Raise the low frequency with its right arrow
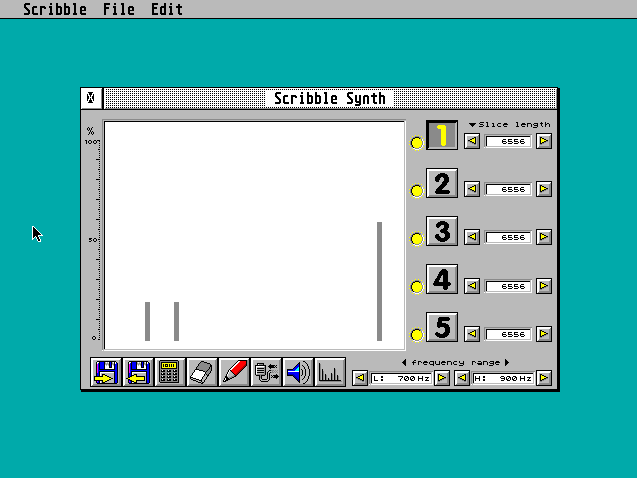Screen dimensions: 637x478 coord(441,378)
